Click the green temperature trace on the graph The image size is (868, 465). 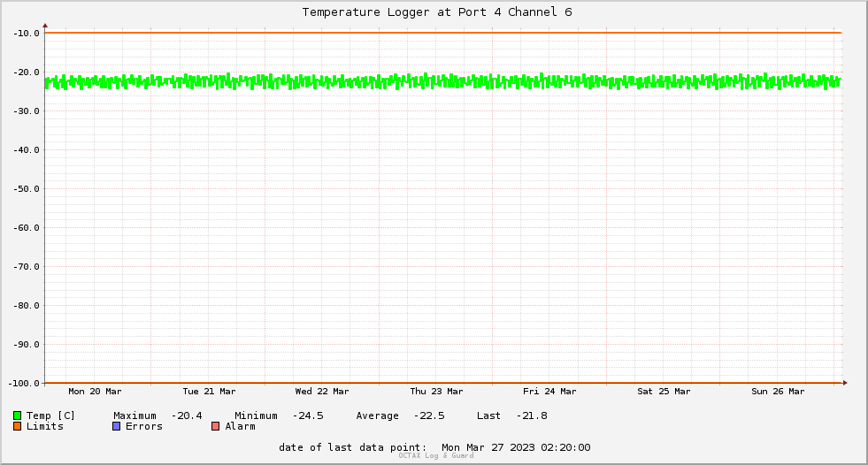(443, 82)
